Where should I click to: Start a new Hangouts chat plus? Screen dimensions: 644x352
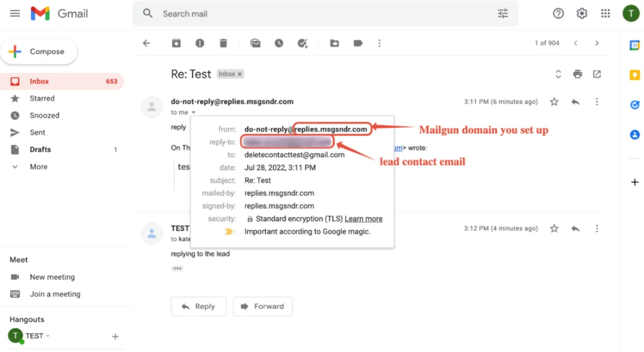click(115, 336)
